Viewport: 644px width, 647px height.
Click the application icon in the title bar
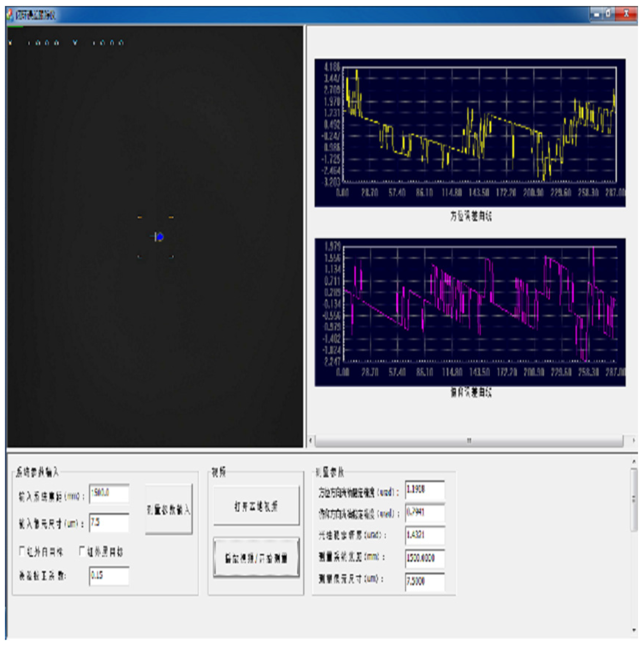[x=10, y=15]
